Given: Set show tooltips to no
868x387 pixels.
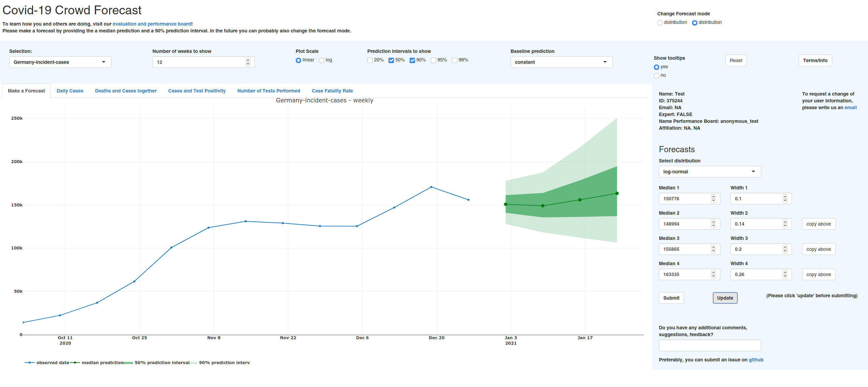Looking at the screenshot, I should (657, 76).
